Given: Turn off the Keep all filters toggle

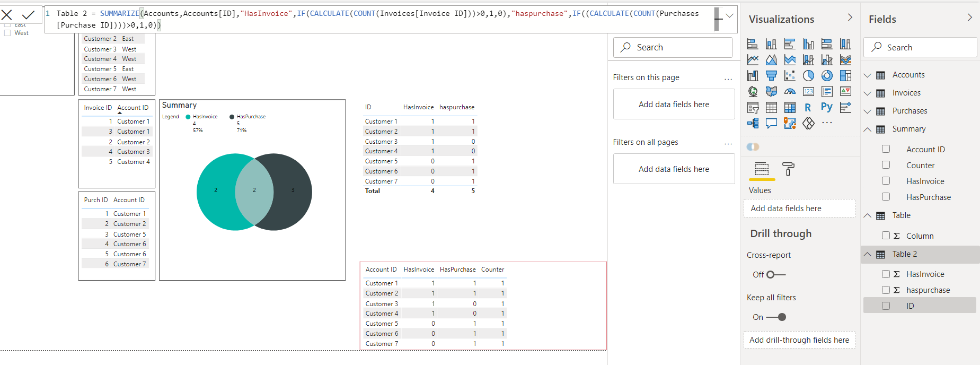Looking at the screenshot, I should [x=776, y=317].
